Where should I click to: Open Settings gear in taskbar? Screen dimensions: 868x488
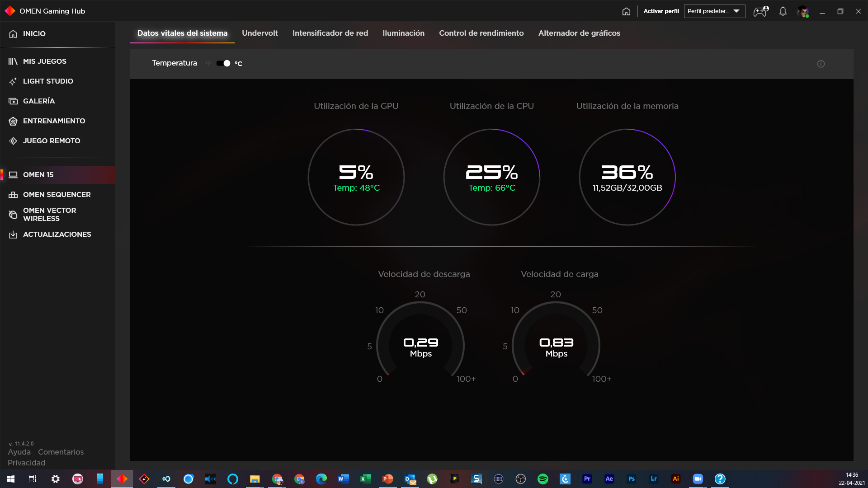[x=55, y=479]
